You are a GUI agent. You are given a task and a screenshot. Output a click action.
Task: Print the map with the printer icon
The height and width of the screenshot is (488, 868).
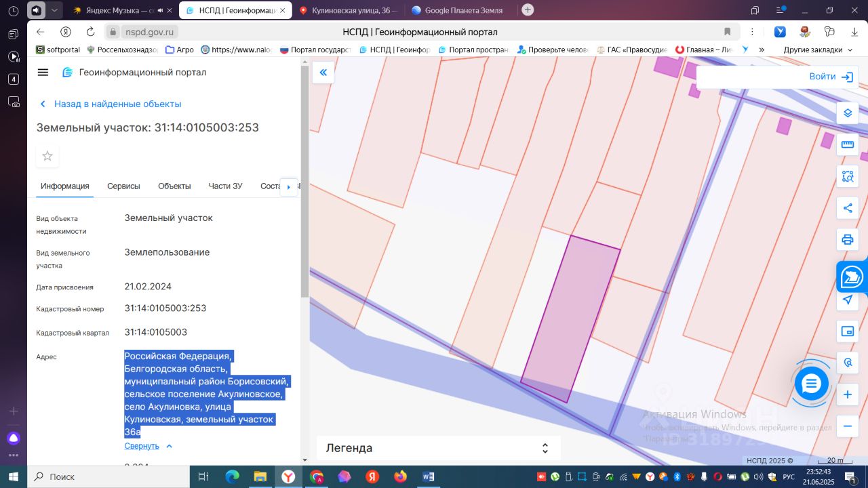pyautogui.click(x=847, y=239)
